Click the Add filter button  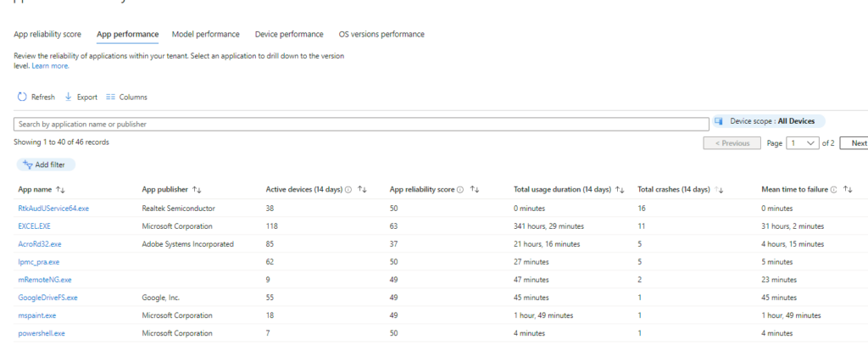[46, 164]
